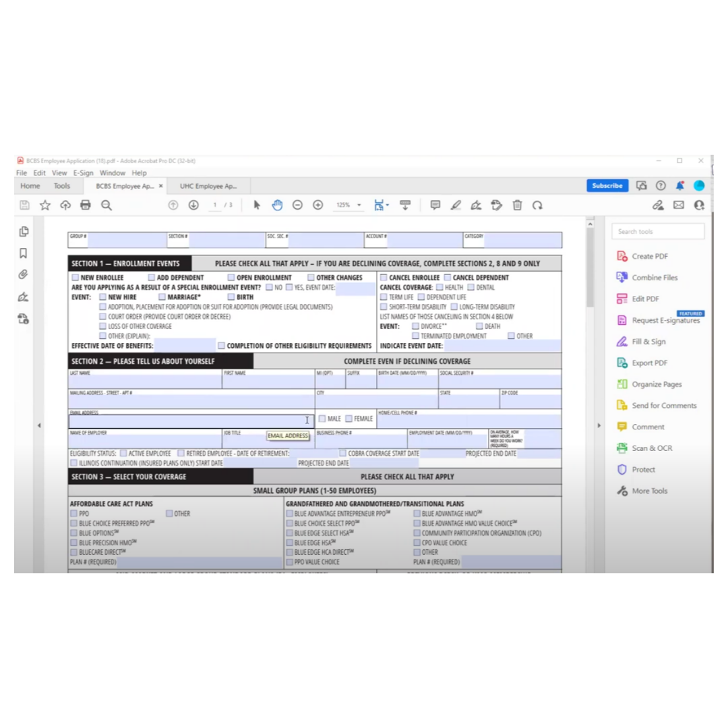The height and width of the screenshot is (728, 728).
Task: Click the vertical document scrollbar thumb
Action: coord(590,268)
